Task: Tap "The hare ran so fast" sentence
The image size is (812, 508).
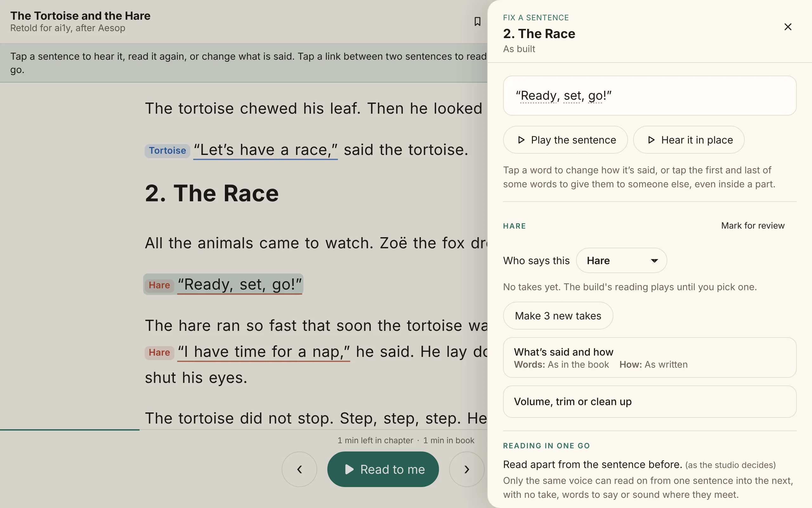Action: tap(316, 325)
